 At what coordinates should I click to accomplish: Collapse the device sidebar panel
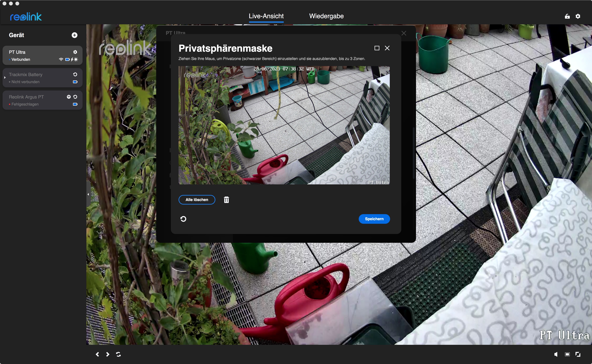[x=88, y=194]
